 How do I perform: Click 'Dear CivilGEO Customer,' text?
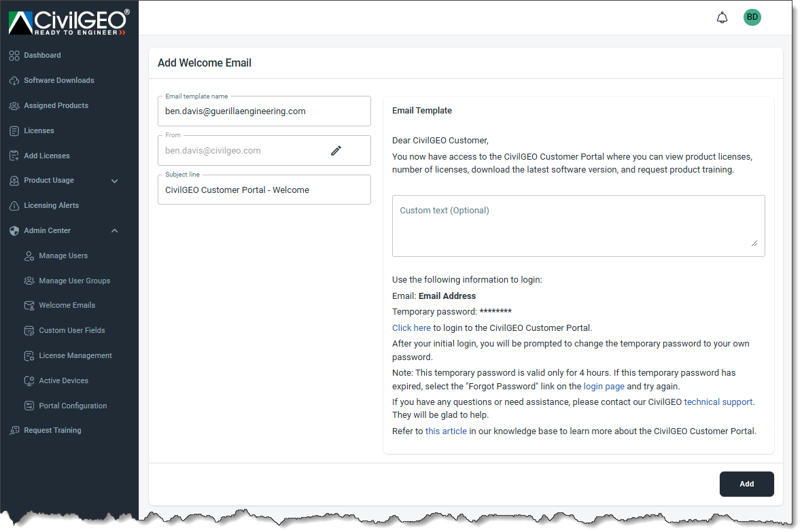click(x=440, y=141)
